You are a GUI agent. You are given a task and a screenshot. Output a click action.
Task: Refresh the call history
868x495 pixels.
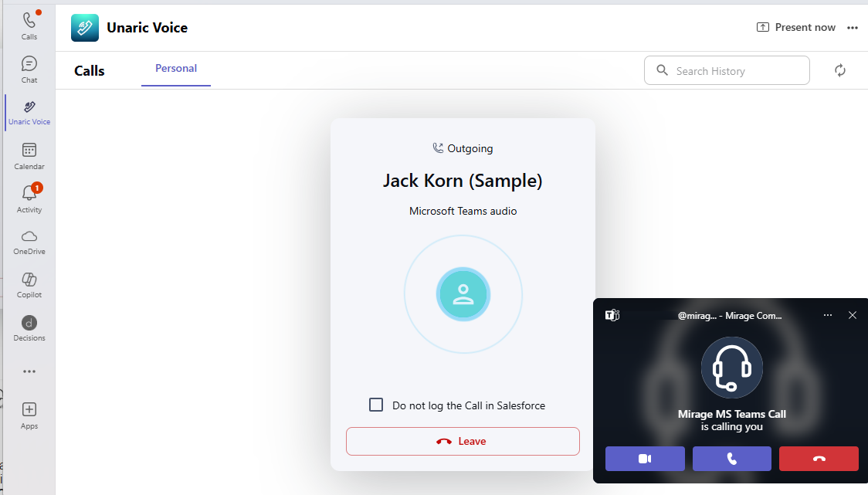pyautogui.click(x=840, y=70)
